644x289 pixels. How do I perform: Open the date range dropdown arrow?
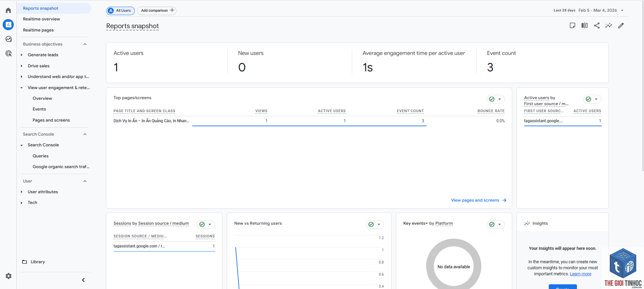[x=622, y=10]
